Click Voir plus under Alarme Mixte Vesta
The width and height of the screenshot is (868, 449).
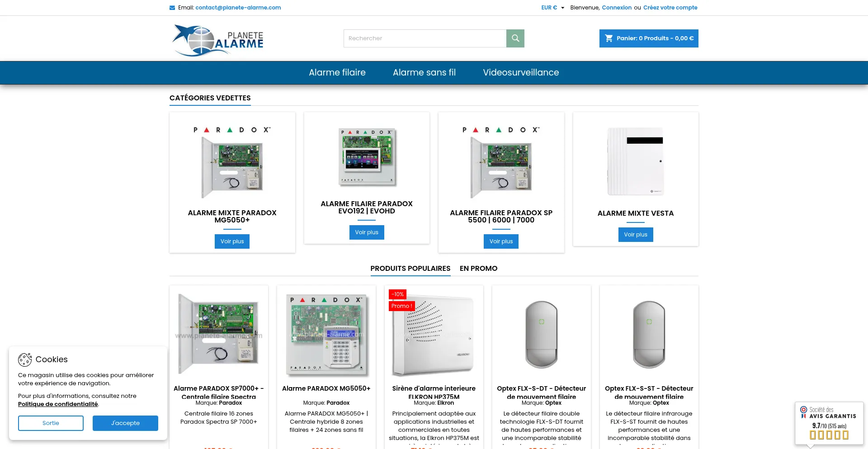635,235
